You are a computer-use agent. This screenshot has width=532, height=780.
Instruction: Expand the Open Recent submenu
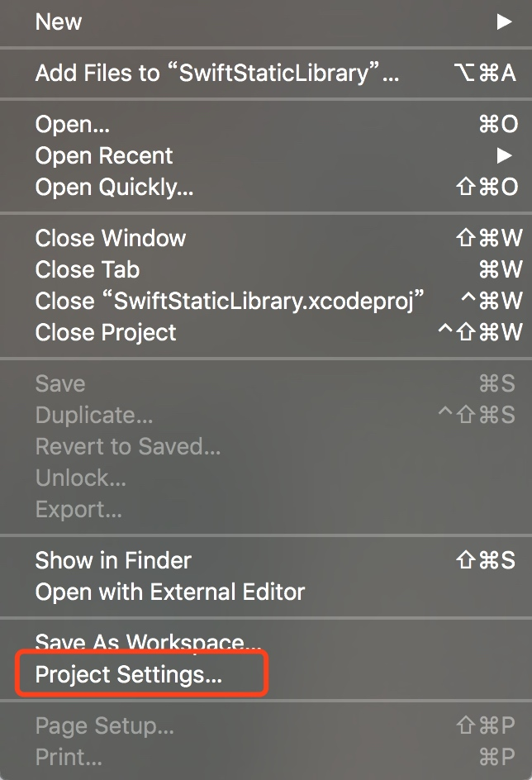[x=104, y=155]
